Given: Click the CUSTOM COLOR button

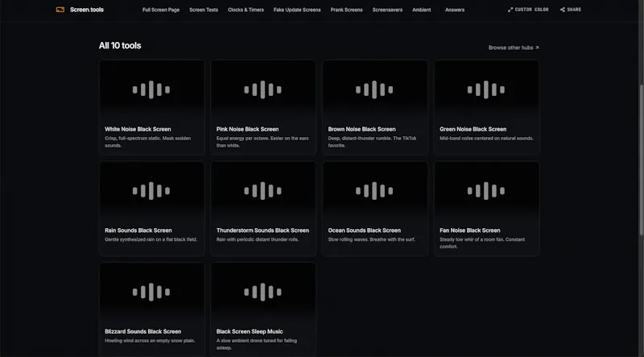Looking at the screenshot, I should (528, 10).
